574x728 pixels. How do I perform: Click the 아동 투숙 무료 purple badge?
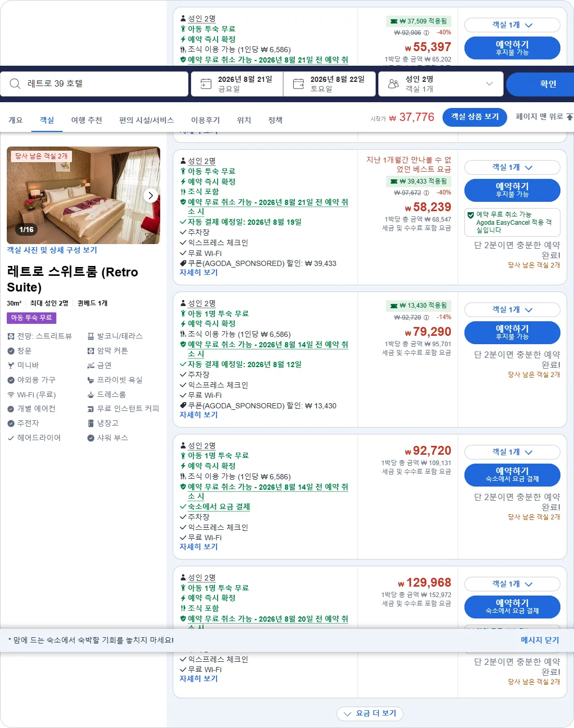(x=32, y=318)
